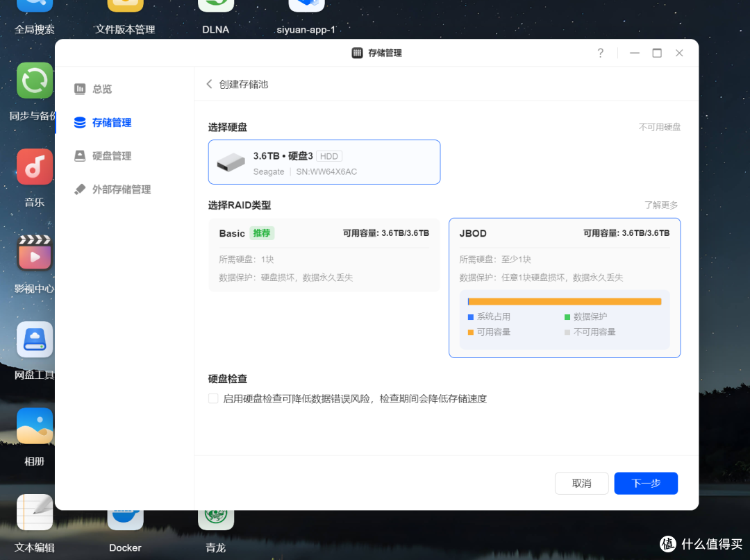The image size is (750, 560).
Task: Open the 了解更多 link
Action: point(661,205)
